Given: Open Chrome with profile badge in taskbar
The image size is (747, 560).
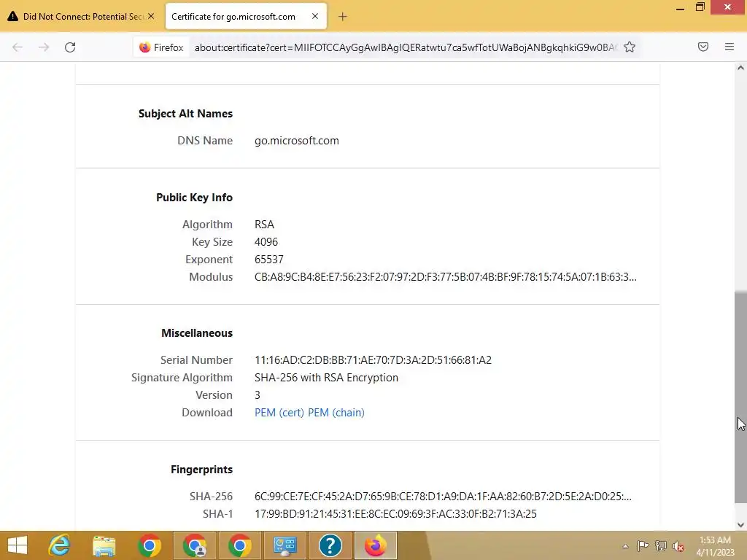Looking at the screenshot, I should click(195, 545).
